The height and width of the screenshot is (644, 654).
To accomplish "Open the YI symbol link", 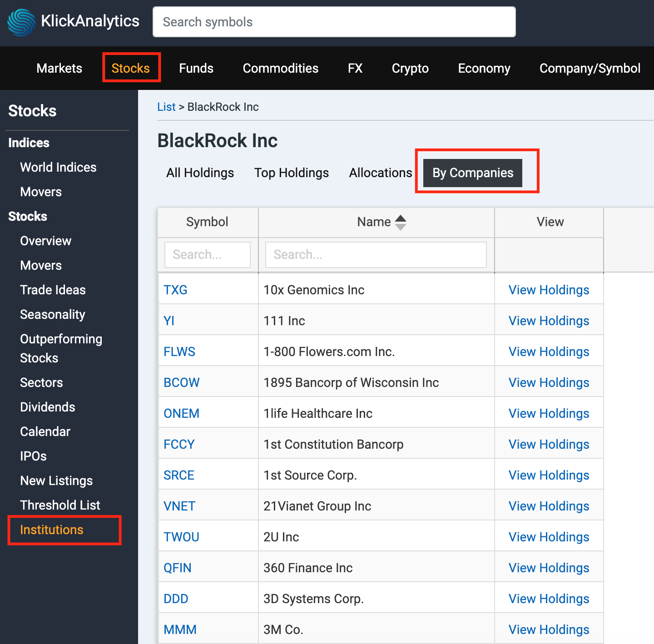I will 169,321.
